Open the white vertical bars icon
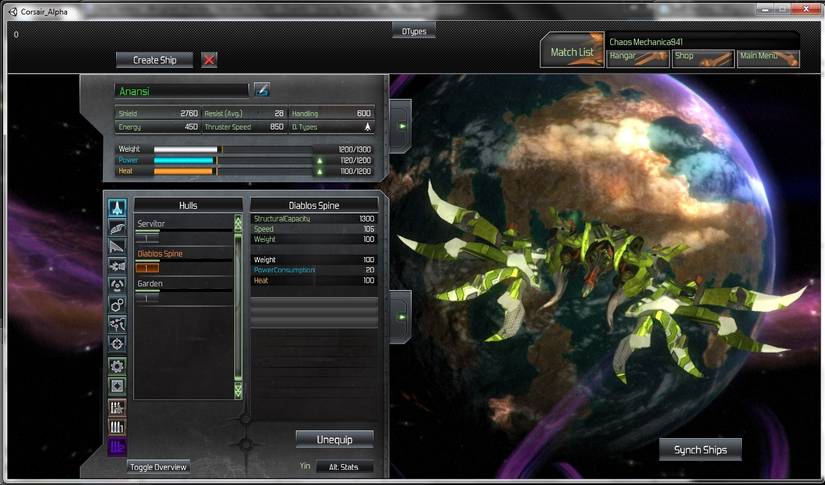Viewport: 825px width, 485px height. pos(117,427)
